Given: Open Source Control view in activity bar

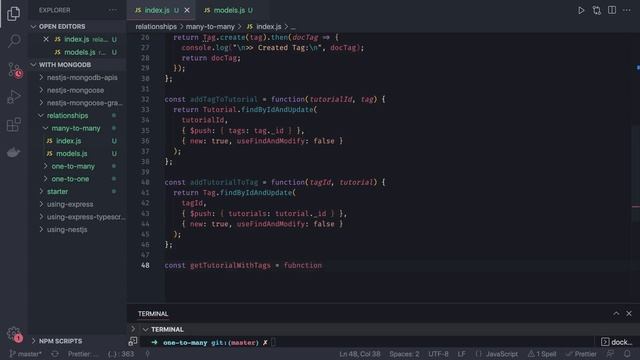Looking at the screenshot, I should point(14,70).
